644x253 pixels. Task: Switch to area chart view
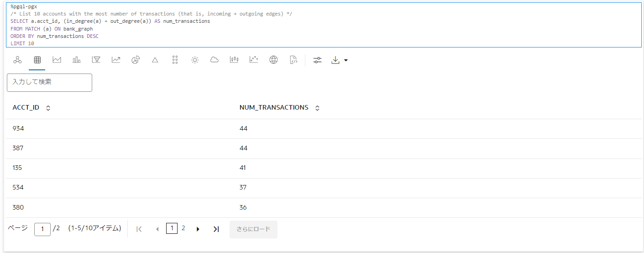57,60
